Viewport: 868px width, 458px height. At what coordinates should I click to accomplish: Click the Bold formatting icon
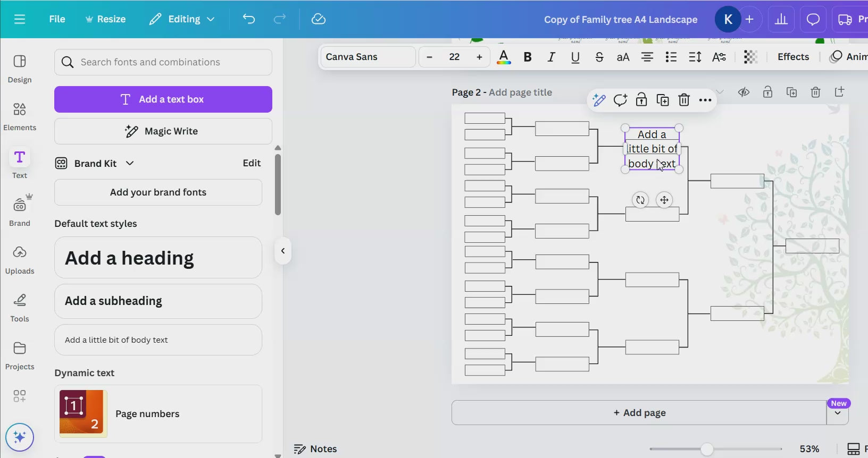click(528, 57)
